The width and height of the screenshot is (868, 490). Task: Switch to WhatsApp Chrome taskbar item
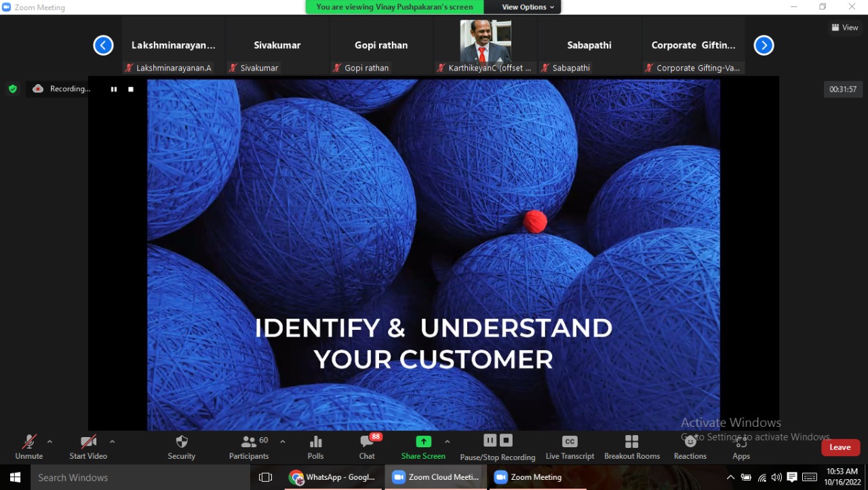tap(332, 477)
